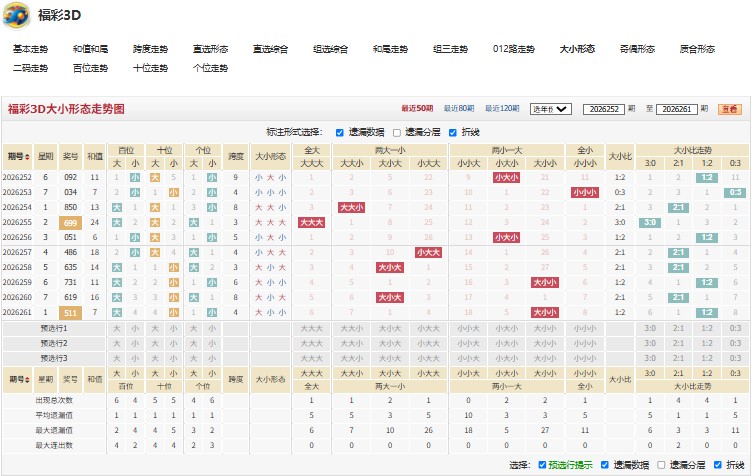
Task: Go to 和值和尾 navigation item
Action: 90,49
